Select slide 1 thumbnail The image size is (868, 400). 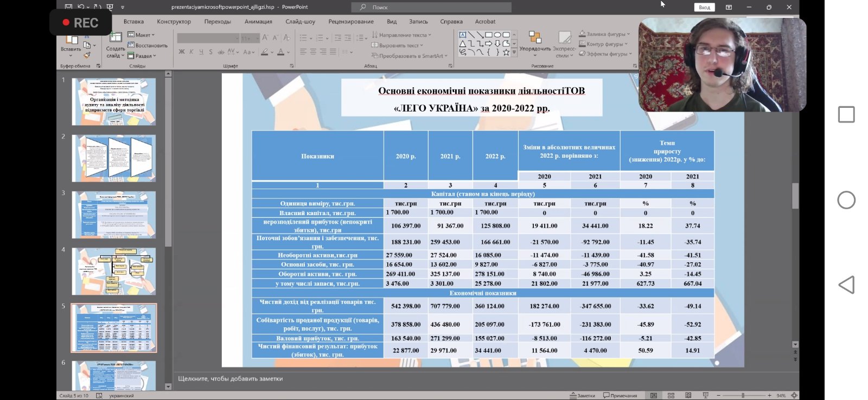[x=114, y=102]
